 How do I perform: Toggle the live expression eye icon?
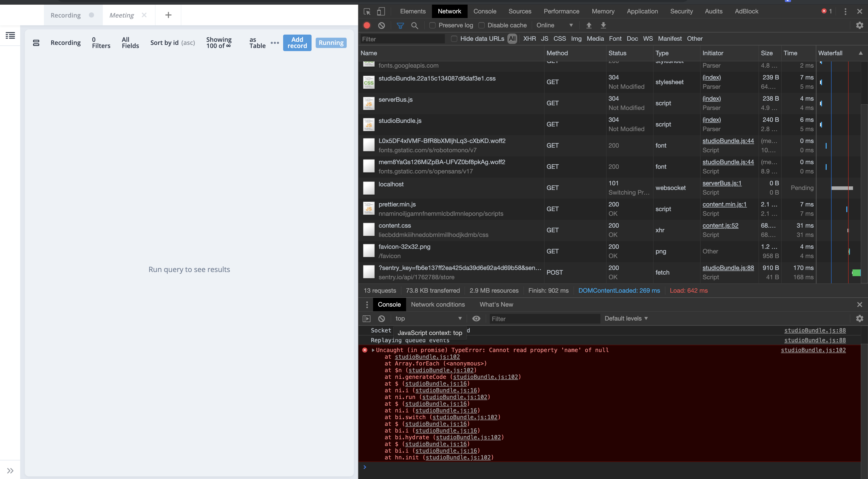click(x=476, y=318)
